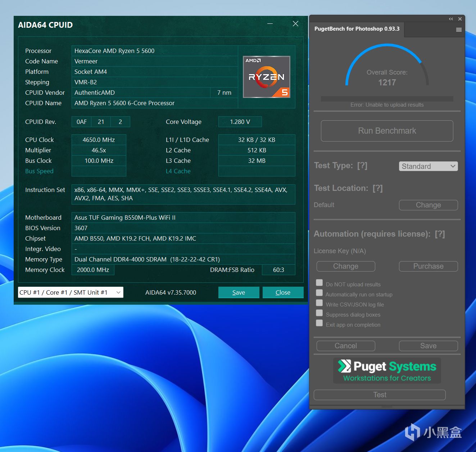Screen dimensions: 476x452
Task: Open the Test Type [?] help
Action: click(x=362, y=166)
